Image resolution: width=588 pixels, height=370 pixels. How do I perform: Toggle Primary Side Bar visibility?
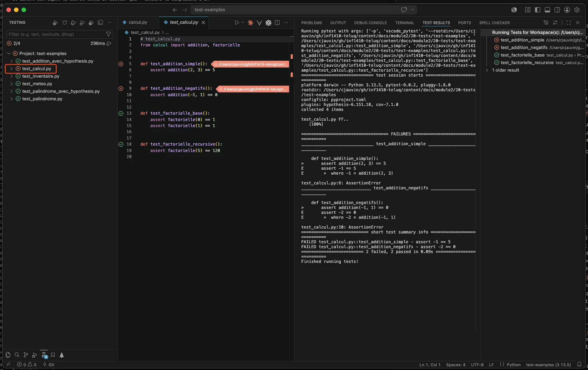coord(537,10)
